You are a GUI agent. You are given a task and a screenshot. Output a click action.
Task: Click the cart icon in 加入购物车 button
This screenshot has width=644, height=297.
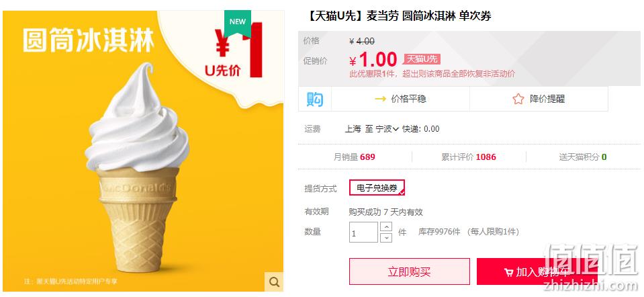tap(508, 272)
